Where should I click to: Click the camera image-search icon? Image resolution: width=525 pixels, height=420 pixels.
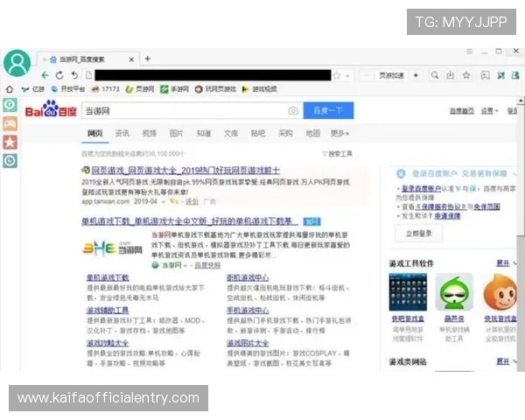pos(293,110)
